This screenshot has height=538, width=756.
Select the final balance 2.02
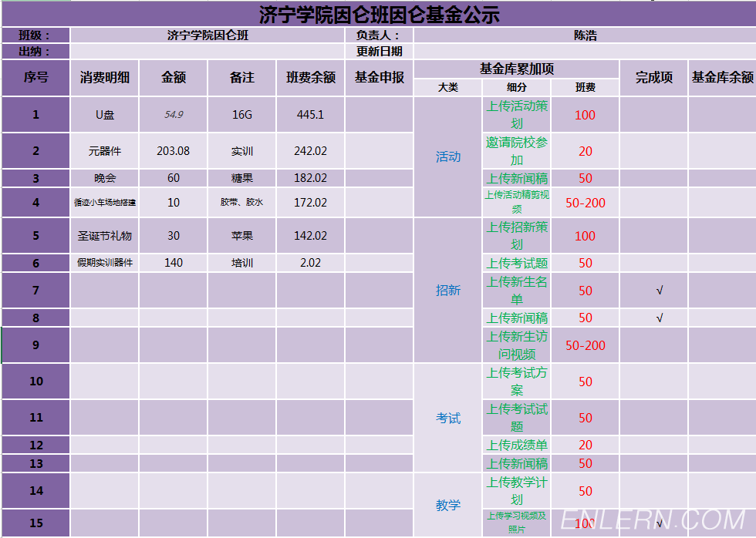click(310, 263)
